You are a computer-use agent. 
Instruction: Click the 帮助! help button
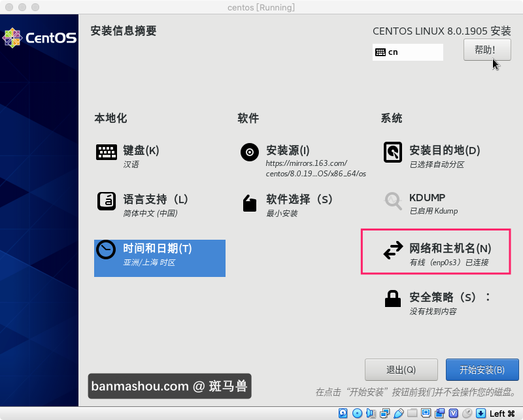(x=487, y=50)
